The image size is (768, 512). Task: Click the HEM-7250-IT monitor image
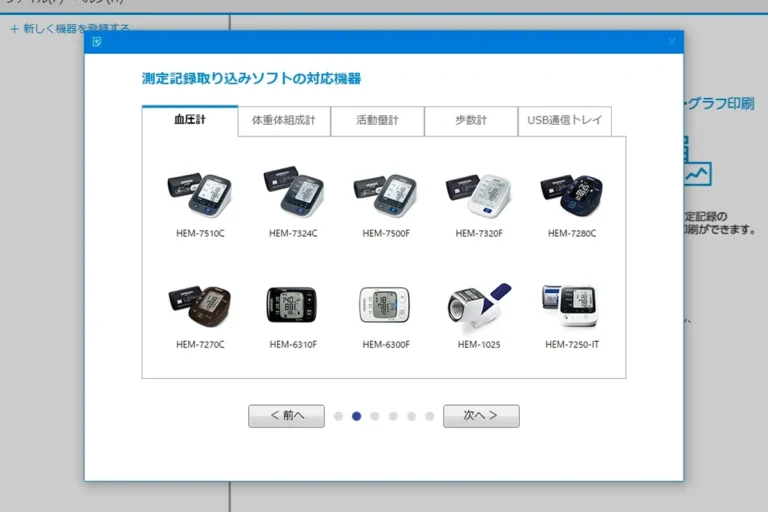tap(571, 306)
